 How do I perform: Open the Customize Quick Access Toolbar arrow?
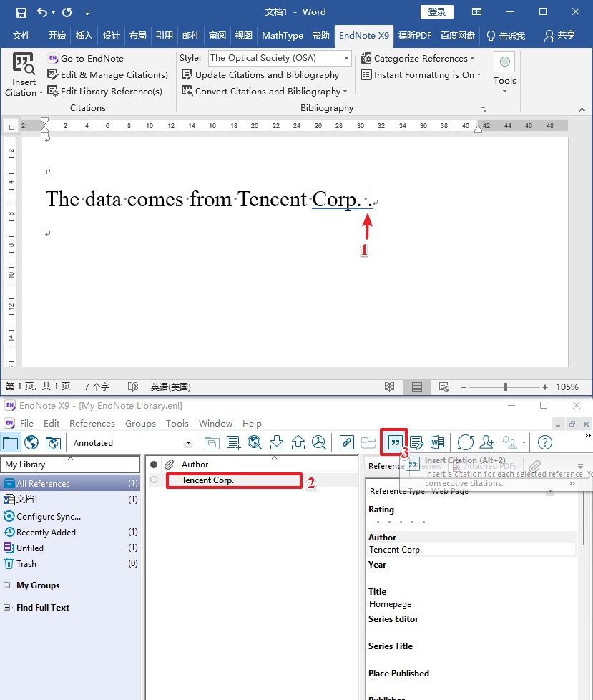(87, 13)
